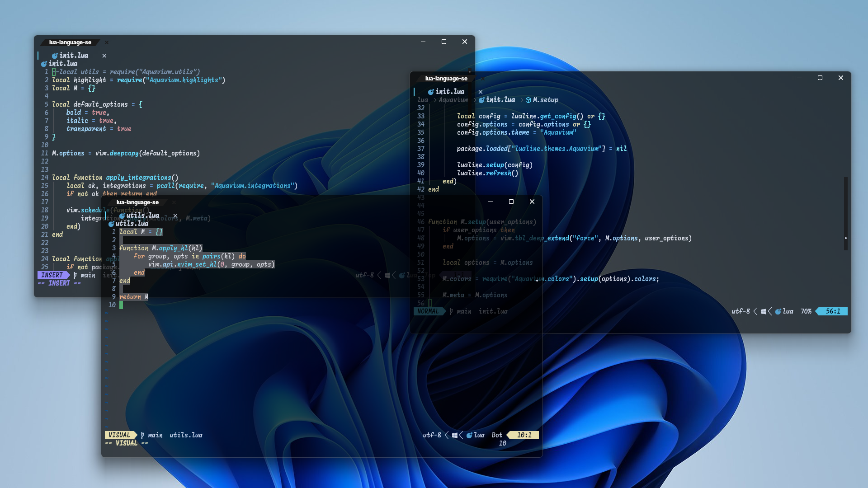
Task: Click git branch icon in NORMAL-mode statusline
Action: pyautogui.click(x=451, y=311)
